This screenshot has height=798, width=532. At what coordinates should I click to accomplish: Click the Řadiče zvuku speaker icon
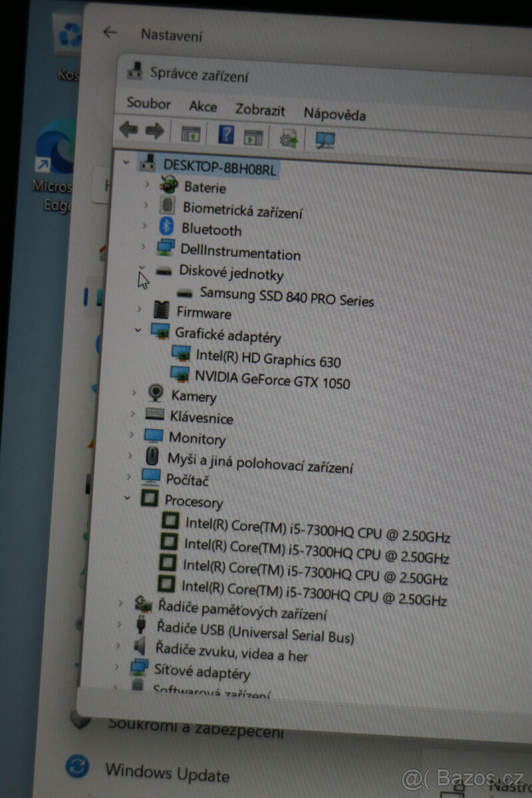[x=140, y=645]
